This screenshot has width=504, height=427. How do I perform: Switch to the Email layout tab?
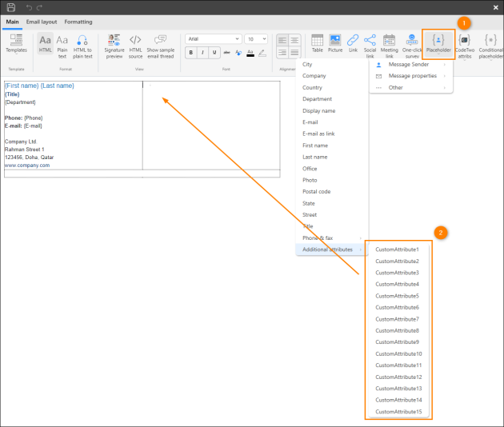(x=42, y=22)
